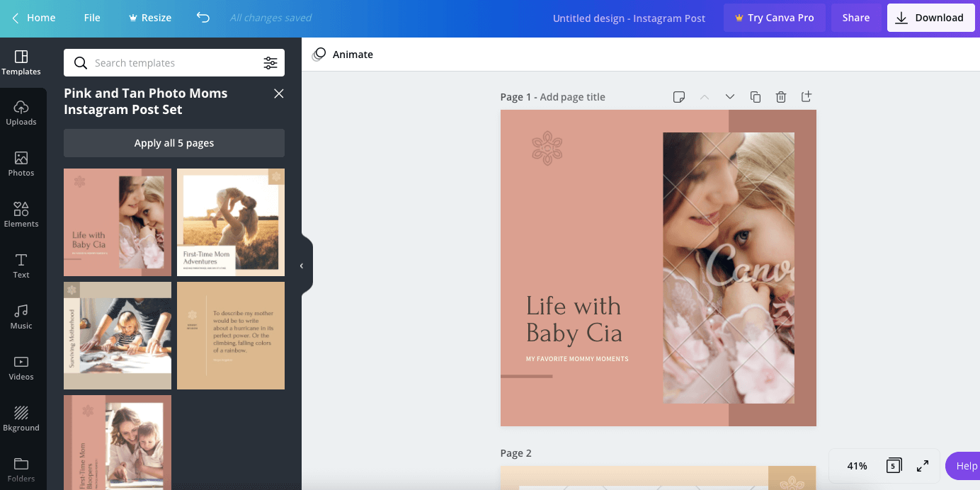This screenshot has height=490, width=980.
Task: Open the grid view showing all 5 pages
Action: point(893,465)
